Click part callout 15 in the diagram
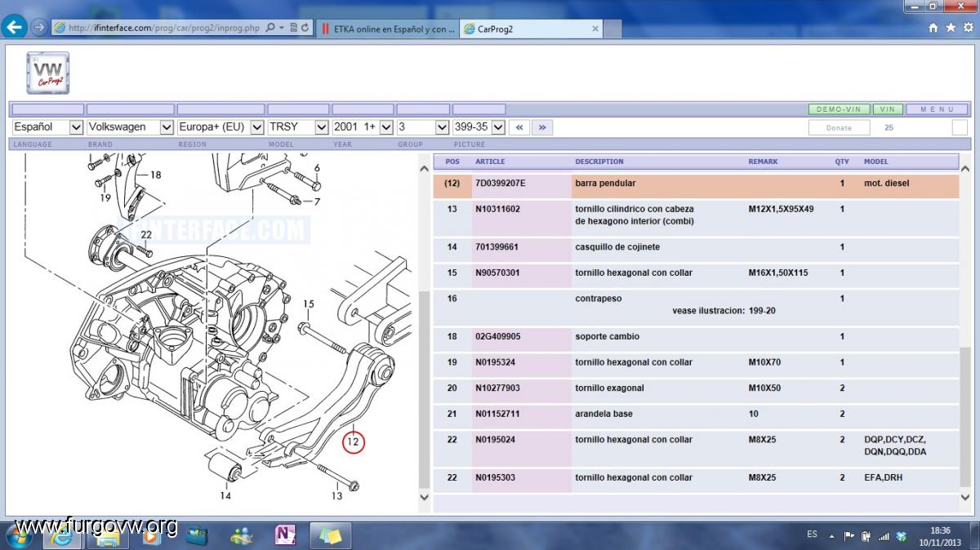Screen dimensions: 980x550 (x=309, y=304)
